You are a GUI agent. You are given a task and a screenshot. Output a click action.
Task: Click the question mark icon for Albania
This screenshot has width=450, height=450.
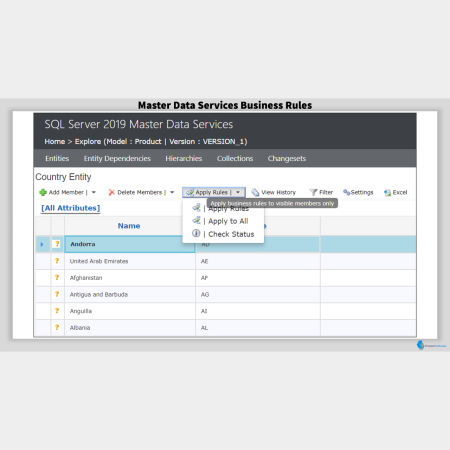[x=57, y=328]
